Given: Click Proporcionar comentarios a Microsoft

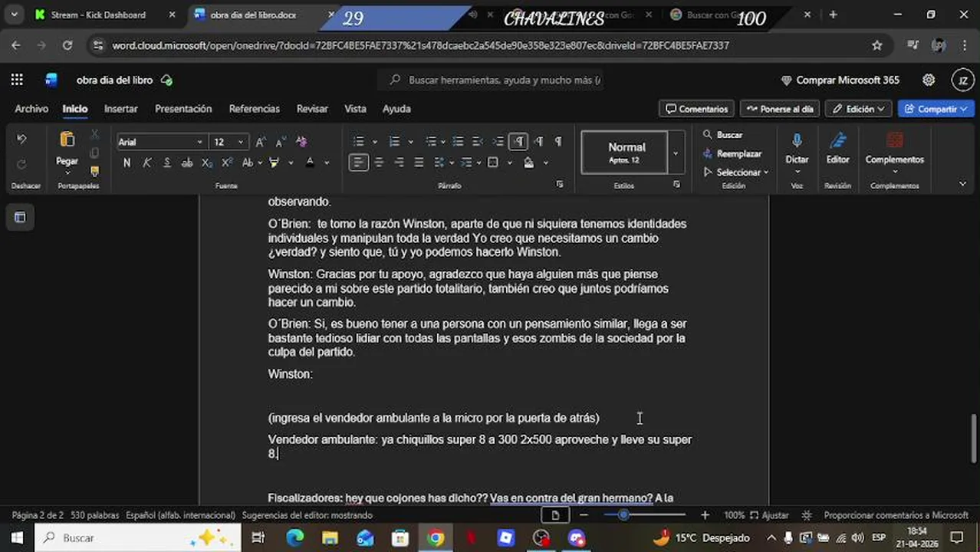Looking at the screenshot, I should pyautogui.click(x=896, y=515).
